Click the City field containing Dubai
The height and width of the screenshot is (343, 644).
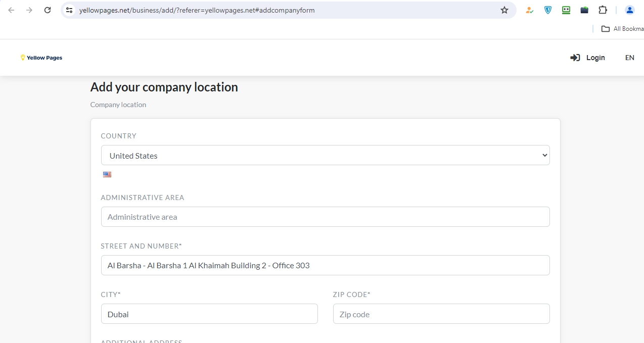point(209,314)
